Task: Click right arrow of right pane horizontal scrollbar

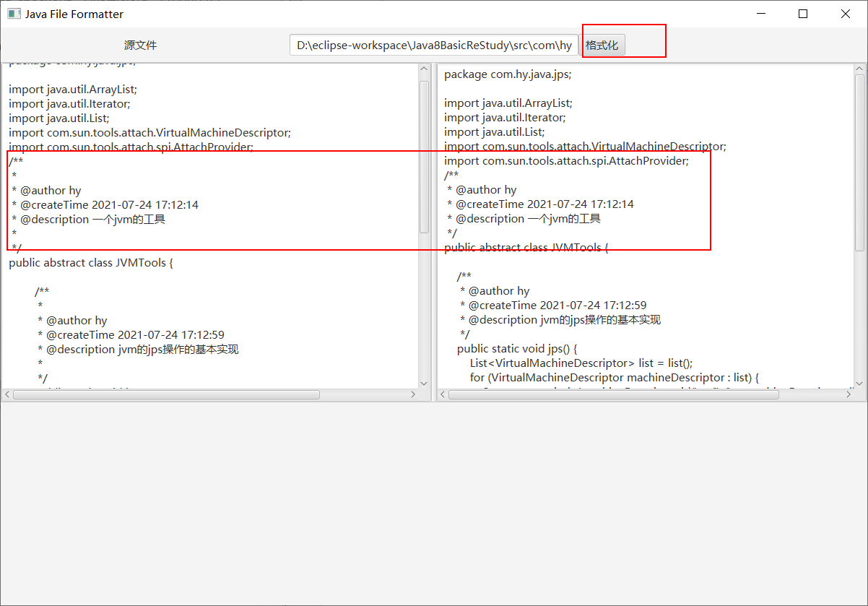Action: pos(849,394)
